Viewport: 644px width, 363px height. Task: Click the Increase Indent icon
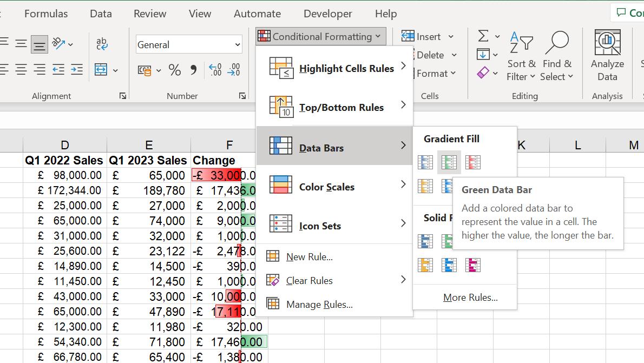pos(77,70)
